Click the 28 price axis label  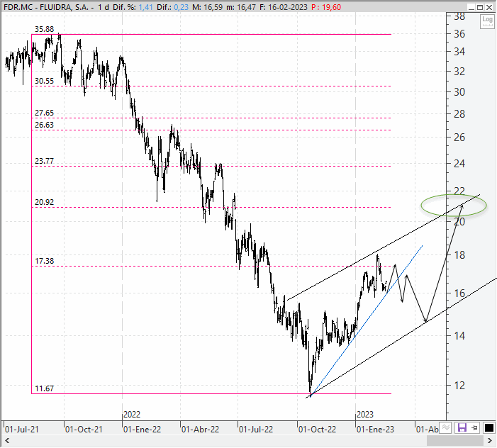459,114
